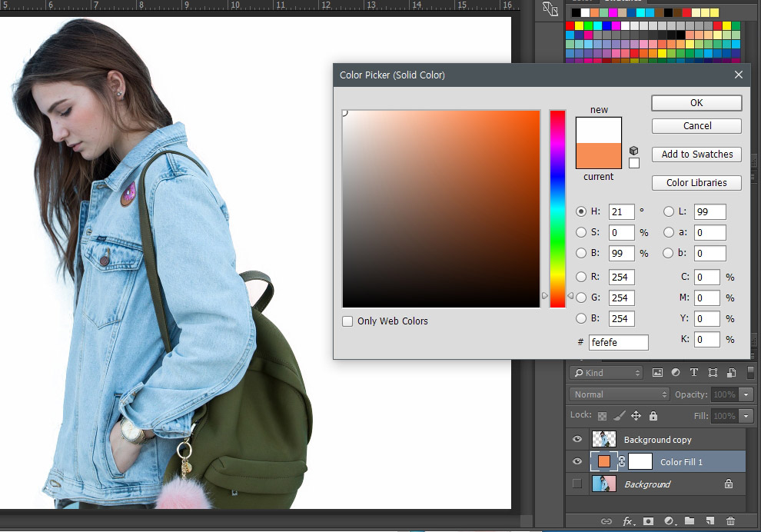Click the small web-safe white swatch
Image resolution: width=761 pixels, height=532 pixels.
tap(633, 163)
